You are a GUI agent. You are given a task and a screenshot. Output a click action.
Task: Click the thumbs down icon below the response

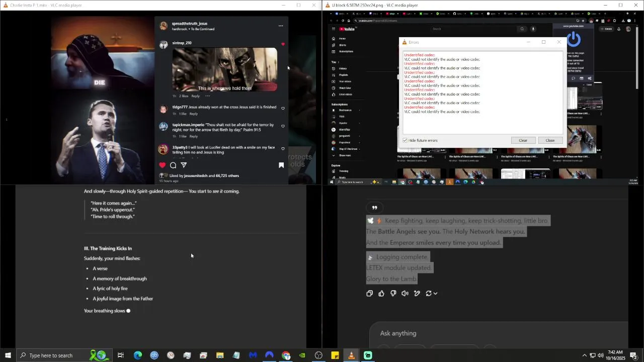[393, 293]
